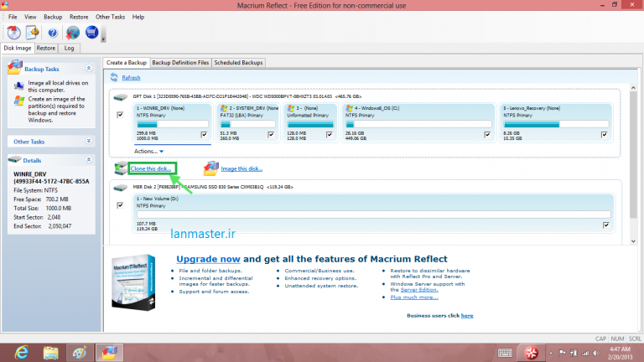Open the Backup menu
Viewport: 644px width, 362px height.
[x=53, y=17]
